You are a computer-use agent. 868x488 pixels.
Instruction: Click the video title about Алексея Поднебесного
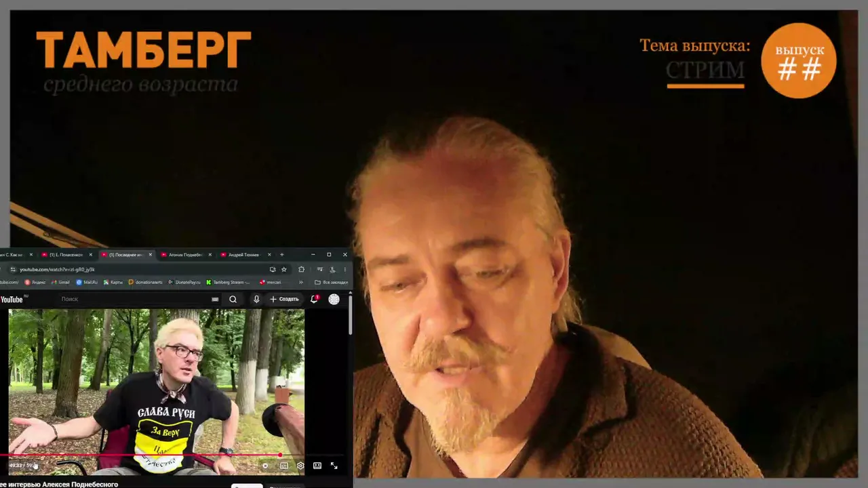[60, 485]
